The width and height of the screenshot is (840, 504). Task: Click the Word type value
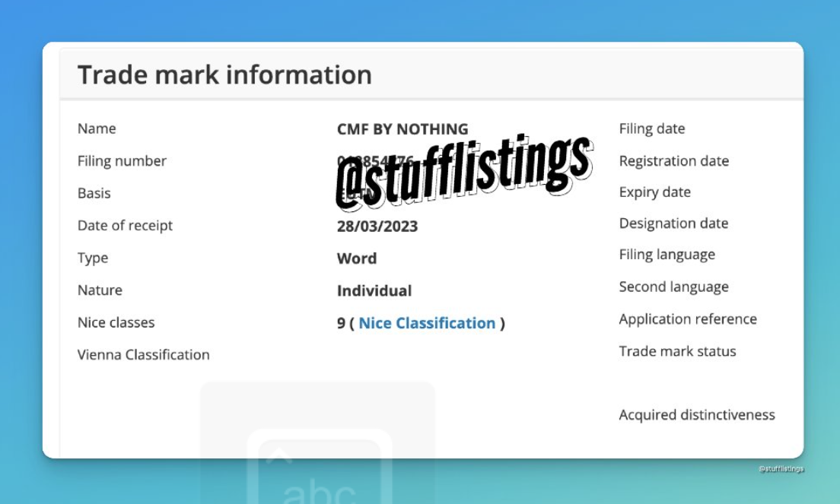357,258
